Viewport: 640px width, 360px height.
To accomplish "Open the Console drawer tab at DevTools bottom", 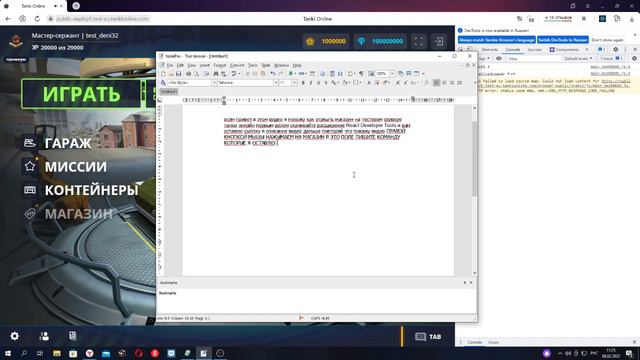I will (x=474, y=342).
